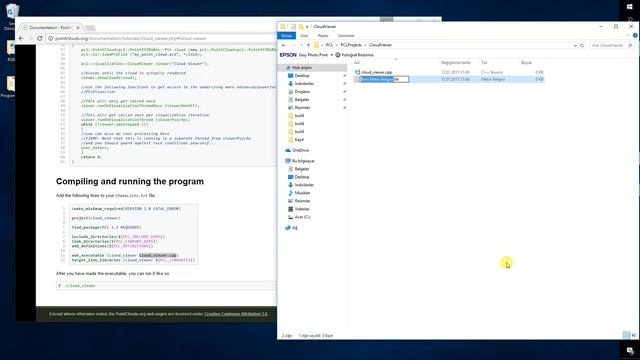The width and height of the screenshot is (640, 360).
Task: Click the search magnifier in Explorer
Action: (630, 45)
